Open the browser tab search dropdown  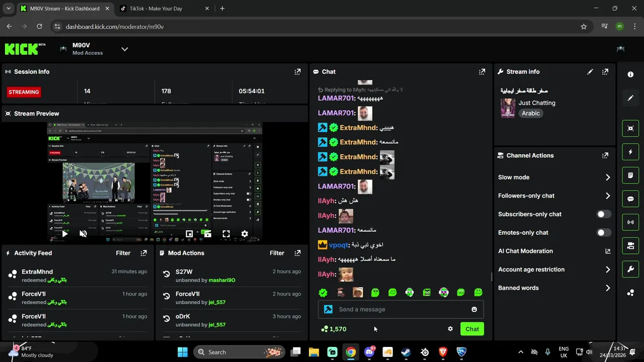[8, 9]
